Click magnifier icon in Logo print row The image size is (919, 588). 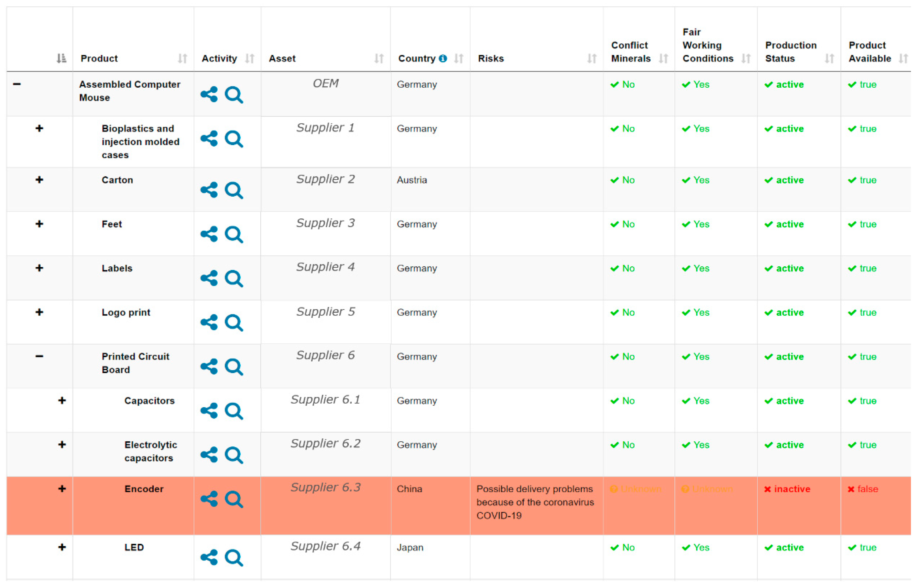coord(234,323)
